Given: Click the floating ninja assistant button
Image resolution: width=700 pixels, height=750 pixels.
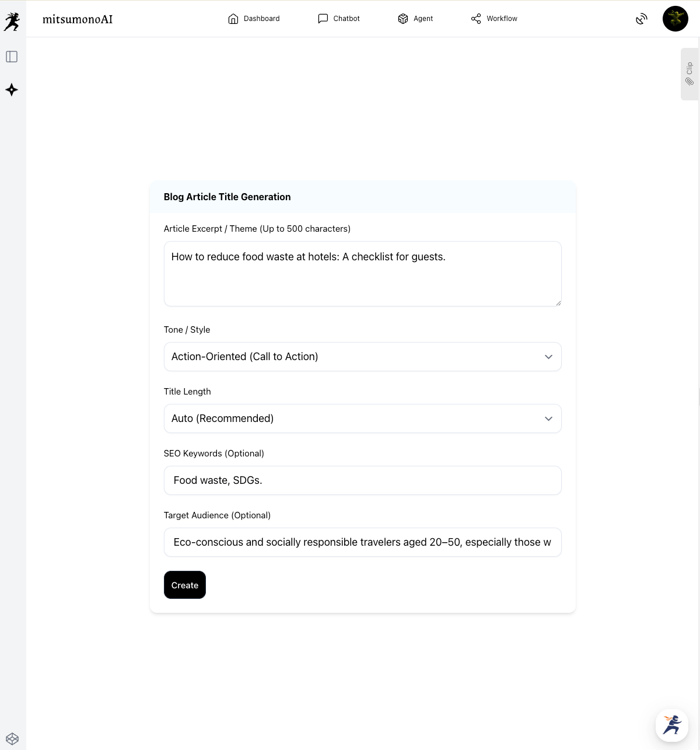Looking at the screenshot, I should 672,725.
